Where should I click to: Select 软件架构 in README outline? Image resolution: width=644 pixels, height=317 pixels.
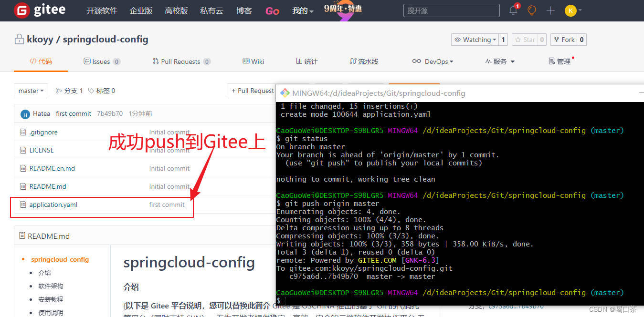[51, 286]
